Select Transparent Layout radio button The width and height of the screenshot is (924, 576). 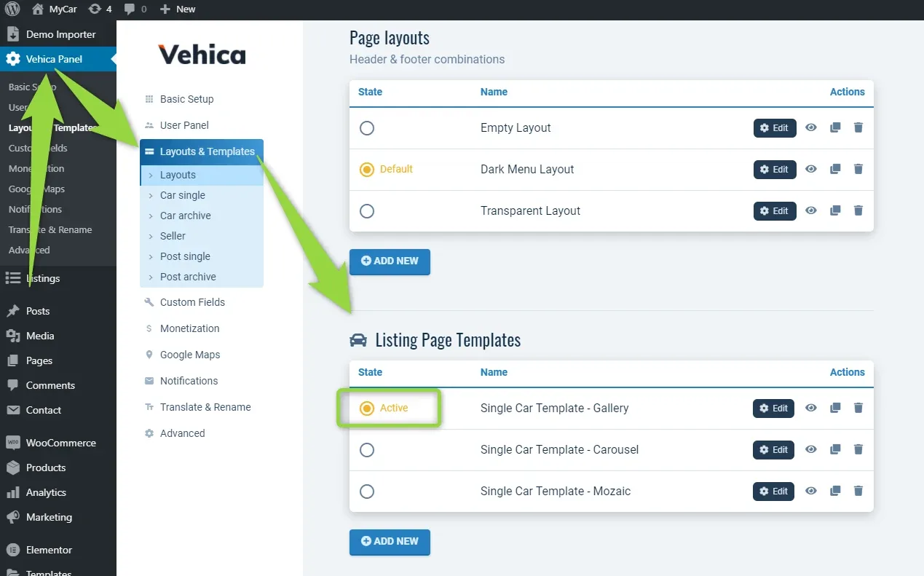367,211
